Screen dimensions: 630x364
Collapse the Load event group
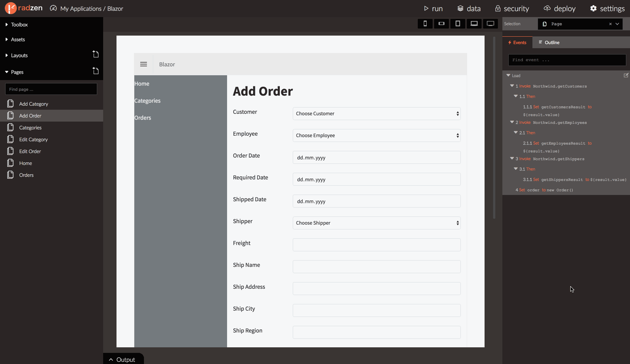tap(508, 75)
